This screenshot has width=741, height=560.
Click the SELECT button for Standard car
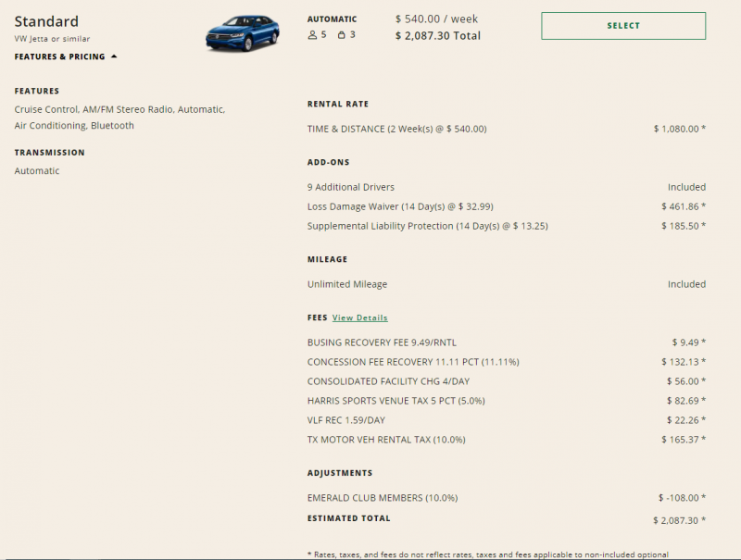pos(622,26)
